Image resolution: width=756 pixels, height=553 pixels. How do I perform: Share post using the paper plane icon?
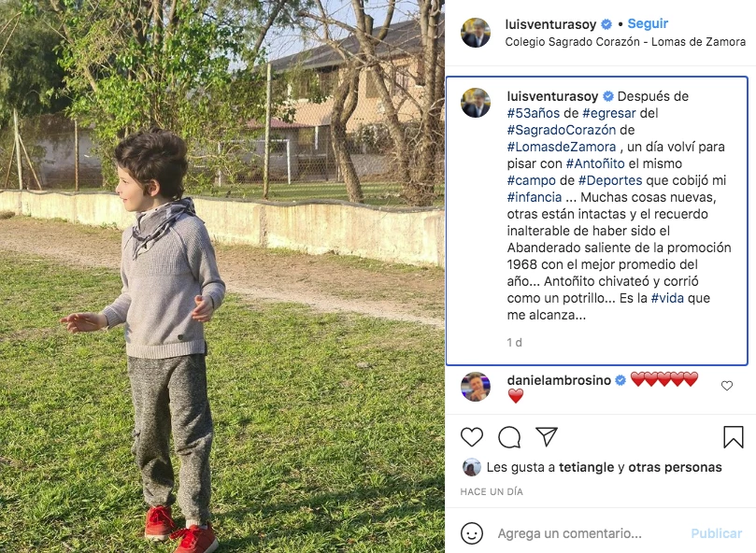point(547,436)
